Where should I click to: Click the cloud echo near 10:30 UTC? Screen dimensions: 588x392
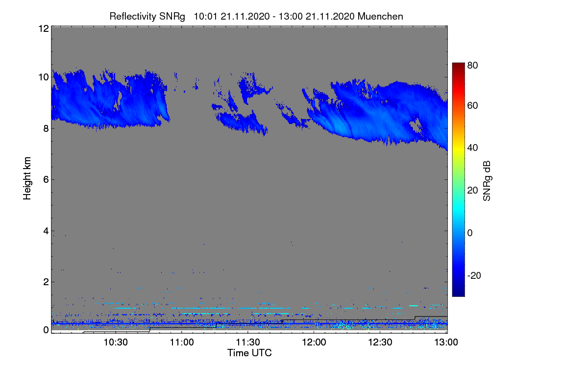[110, 100]
